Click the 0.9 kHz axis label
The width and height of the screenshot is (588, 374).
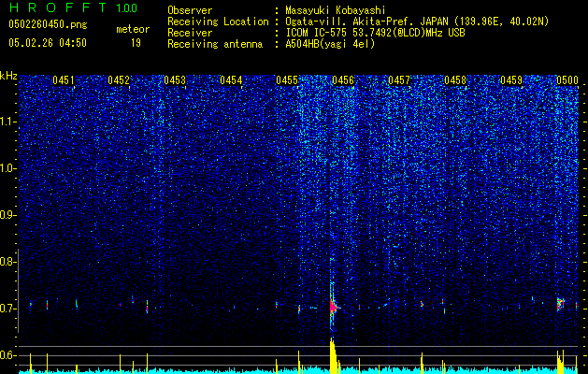(7, 215)
